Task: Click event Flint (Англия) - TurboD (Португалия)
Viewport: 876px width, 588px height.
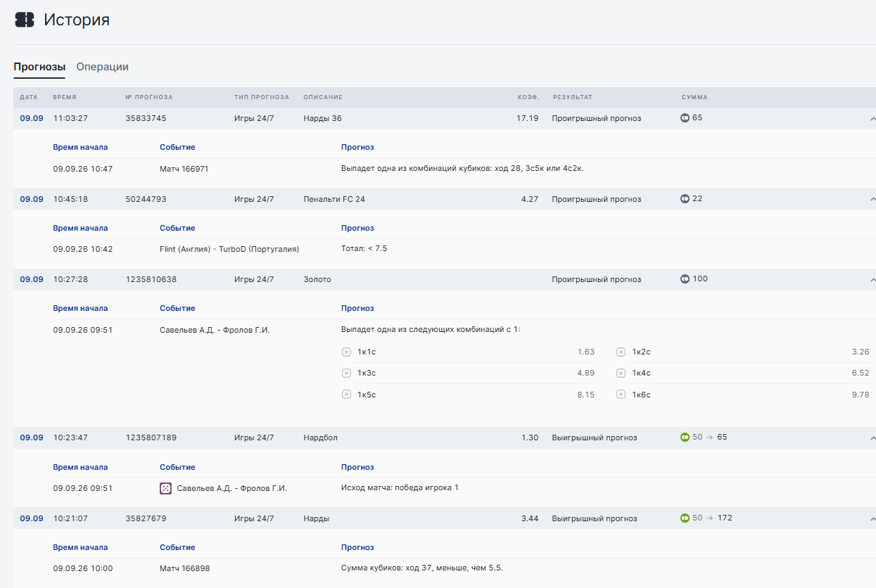Action: click(229, 249)
